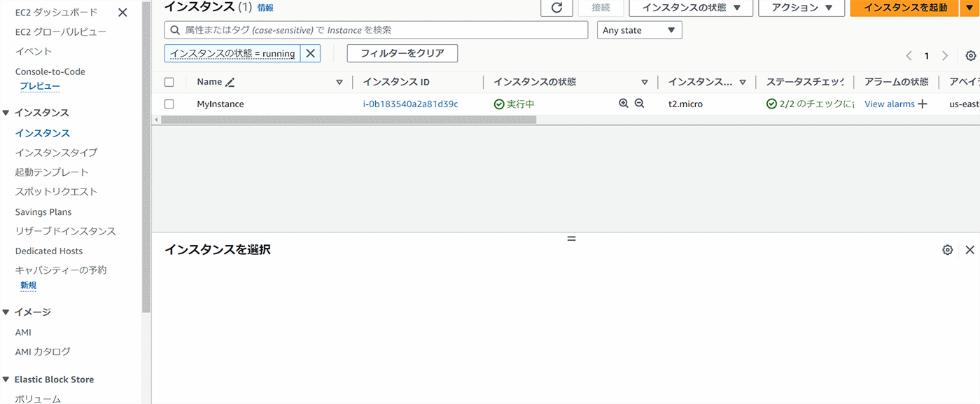Click the search magnifier icon

tap(175, 30)
